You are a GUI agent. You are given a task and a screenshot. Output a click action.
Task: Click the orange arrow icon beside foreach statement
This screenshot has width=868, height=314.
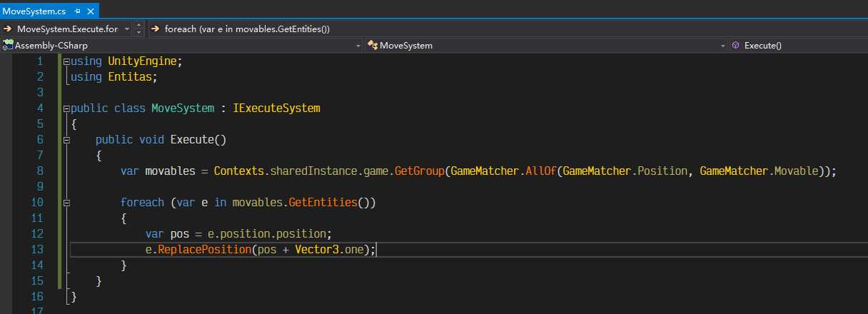tap(156, 29)
